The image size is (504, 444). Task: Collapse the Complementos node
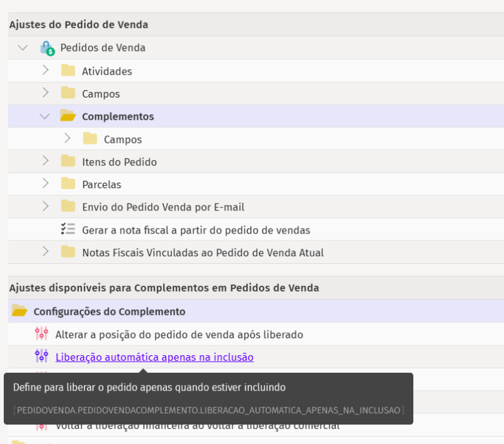click(x=45, y=116)
